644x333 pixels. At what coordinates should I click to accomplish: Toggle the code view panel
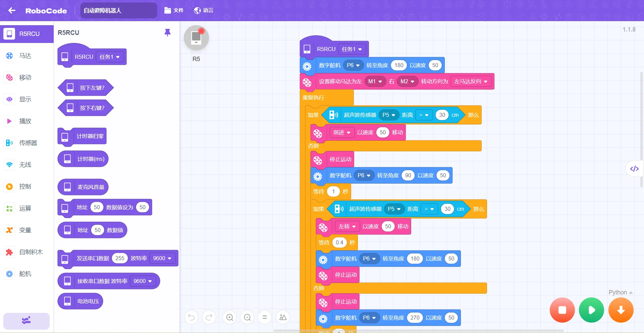pyautogui.click(x=634, y=169)
